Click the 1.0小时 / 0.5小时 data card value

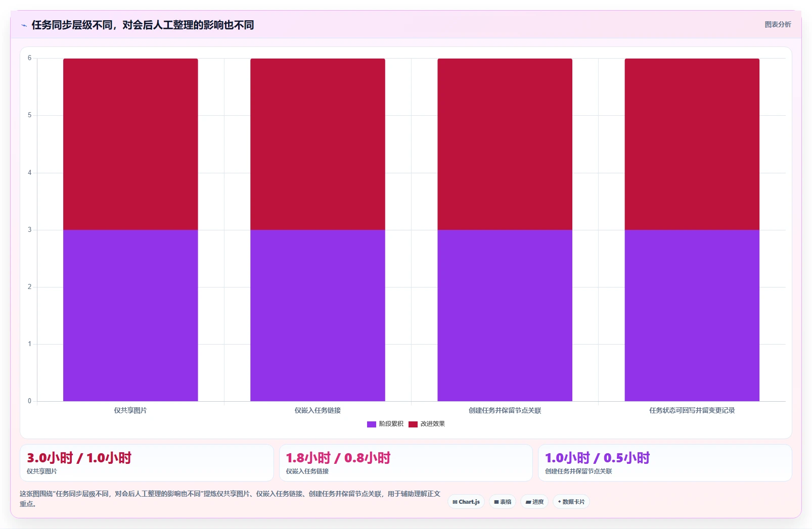(597, 458)
